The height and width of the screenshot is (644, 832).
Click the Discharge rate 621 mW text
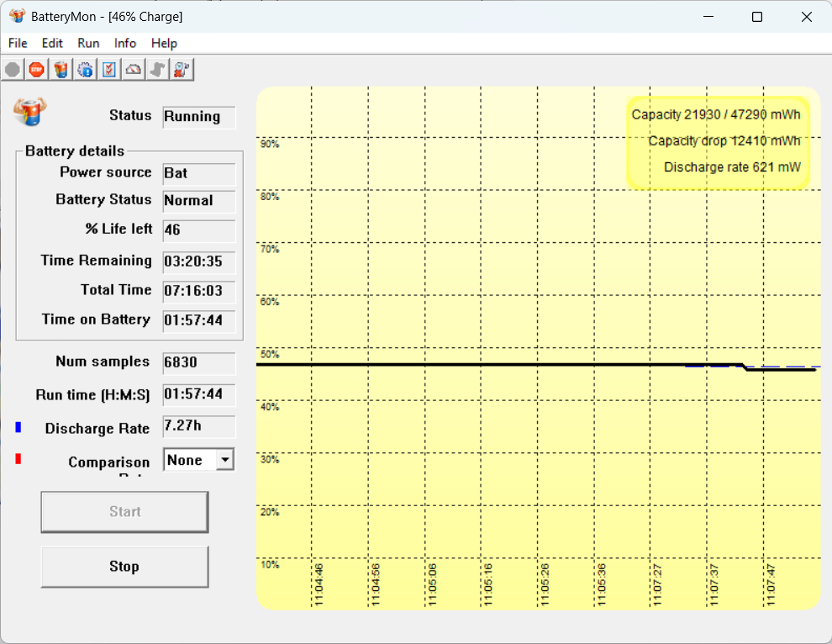[732, 167]
